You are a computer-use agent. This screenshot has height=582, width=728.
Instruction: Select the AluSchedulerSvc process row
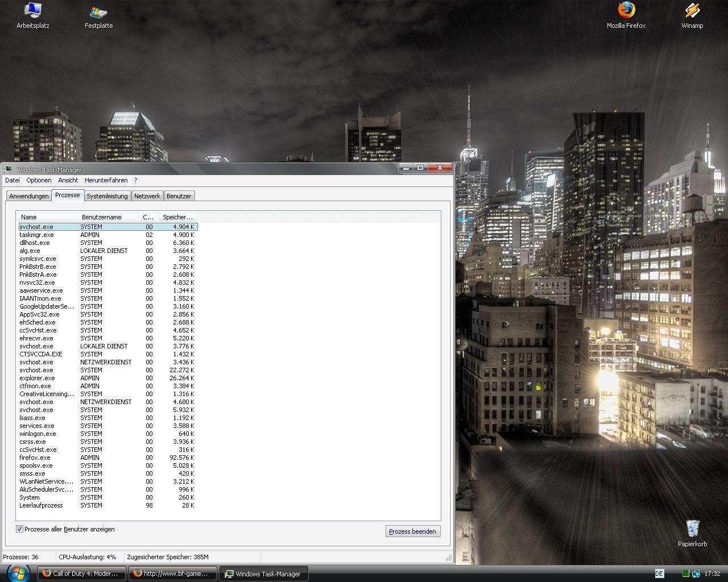click(107, 489)
